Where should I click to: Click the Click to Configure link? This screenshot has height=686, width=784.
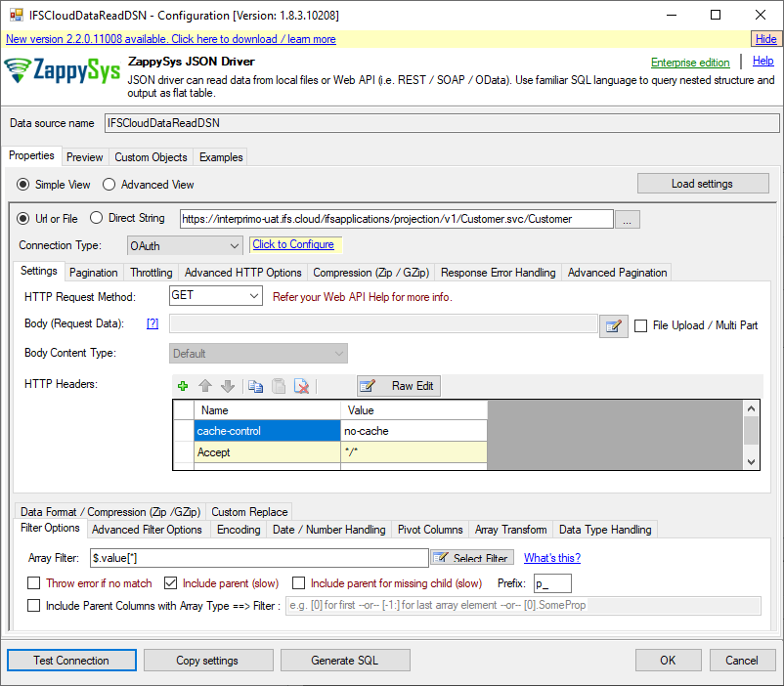coord(293,244)
